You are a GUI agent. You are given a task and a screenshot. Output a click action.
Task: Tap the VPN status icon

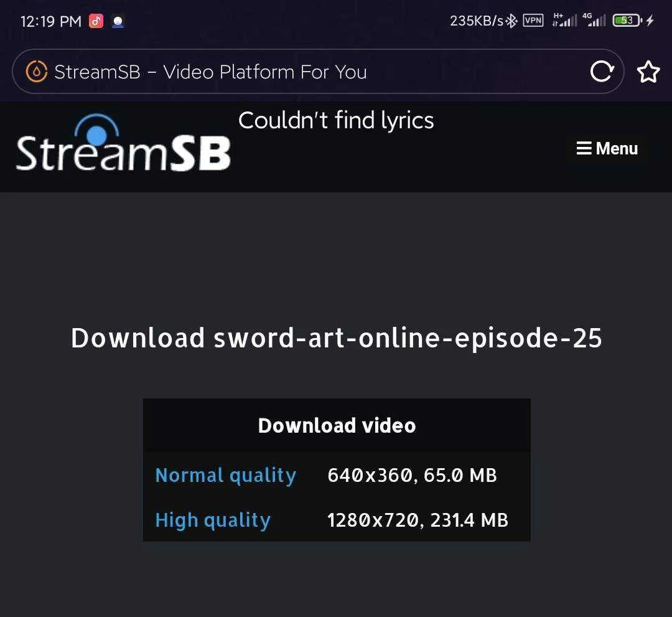pos(533,20)
